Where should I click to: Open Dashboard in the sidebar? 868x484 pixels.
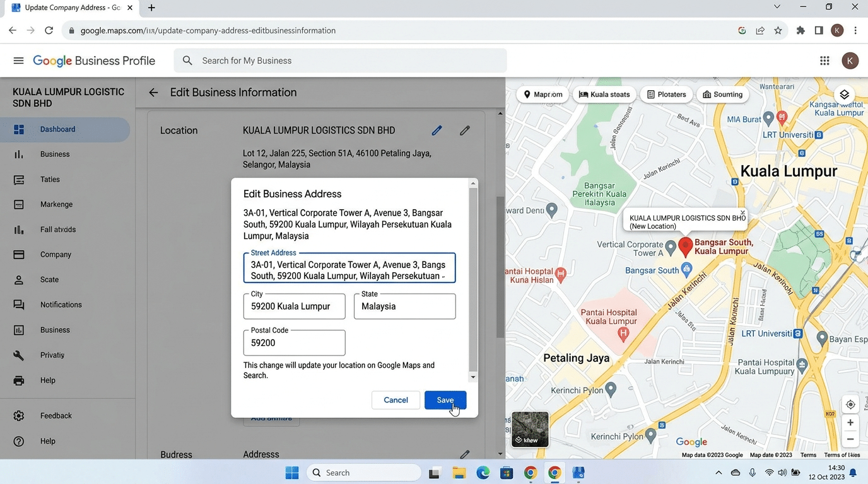click(x=65, y=129)
